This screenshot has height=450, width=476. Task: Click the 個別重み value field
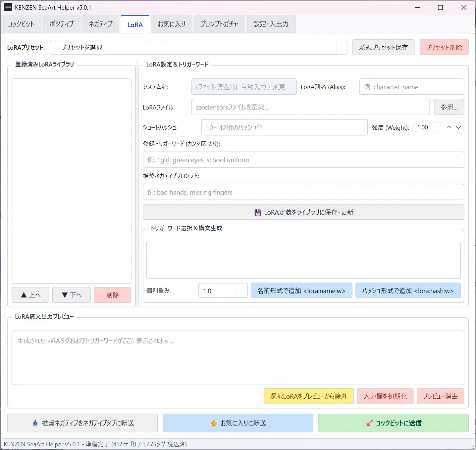point(218,291)
